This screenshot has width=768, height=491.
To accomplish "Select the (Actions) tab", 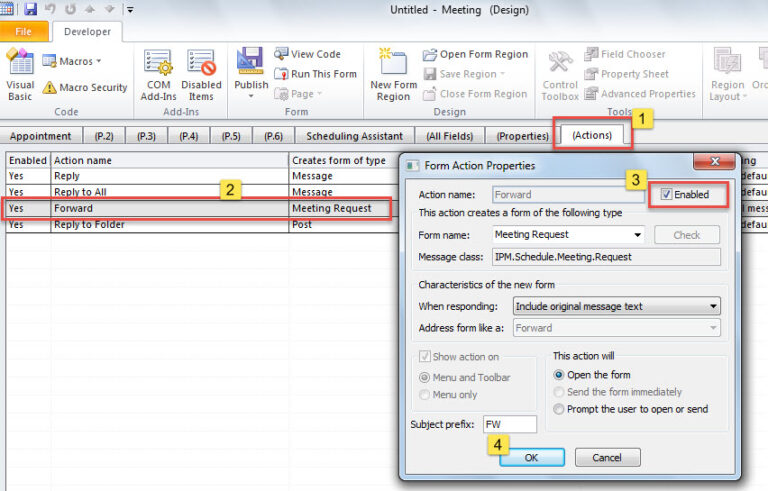I will pyautogui.click(x=592, y=135).
